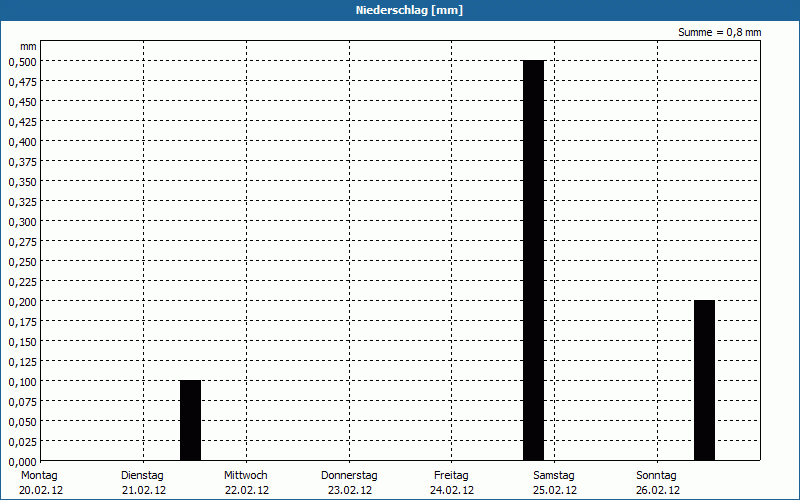
Task: Select the Summe = 0,8 mm label
Action: point(719,32)
